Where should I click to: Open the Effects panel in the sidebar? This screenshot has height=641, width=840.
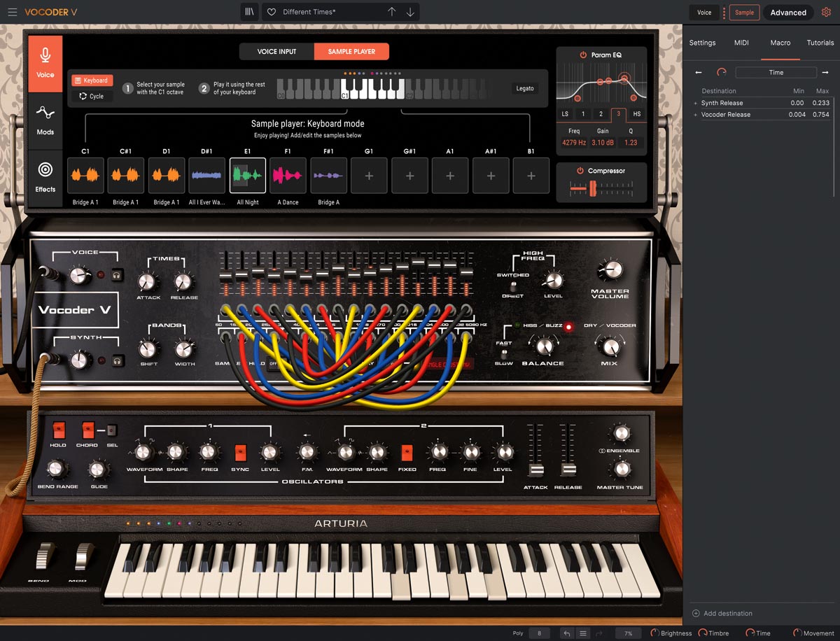point(45,176)
